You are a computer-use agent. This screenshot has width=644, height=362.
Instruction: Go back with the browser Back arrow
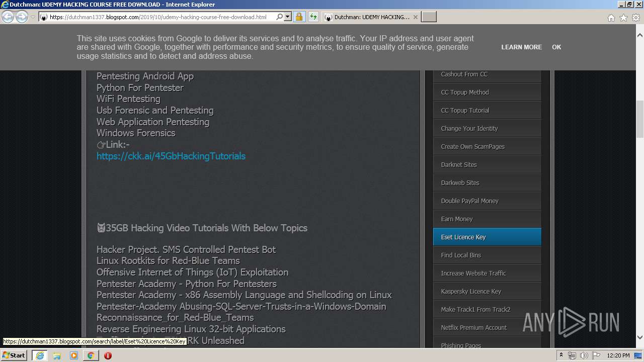coord(8,17)
